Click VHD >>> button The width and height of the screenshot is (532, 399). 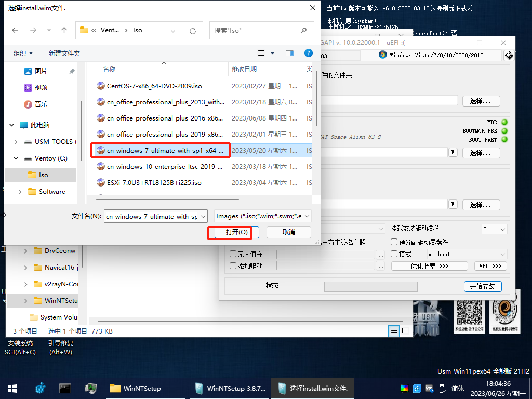click(x=490, y=266)
